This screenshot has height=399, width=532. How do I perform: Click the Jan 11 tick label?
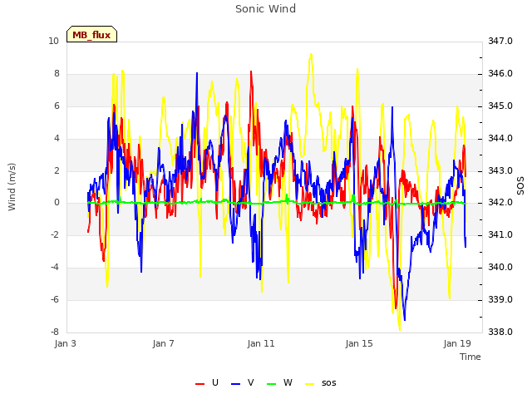pos(261,343)
